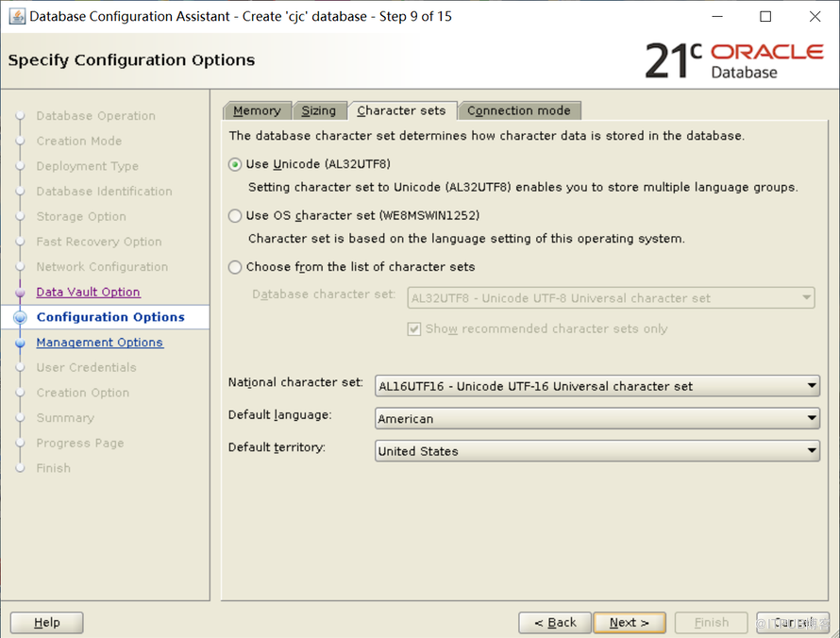Switch to the Memory tab
This screenshot has height=638, width=840.
click(x=257, y=110)
